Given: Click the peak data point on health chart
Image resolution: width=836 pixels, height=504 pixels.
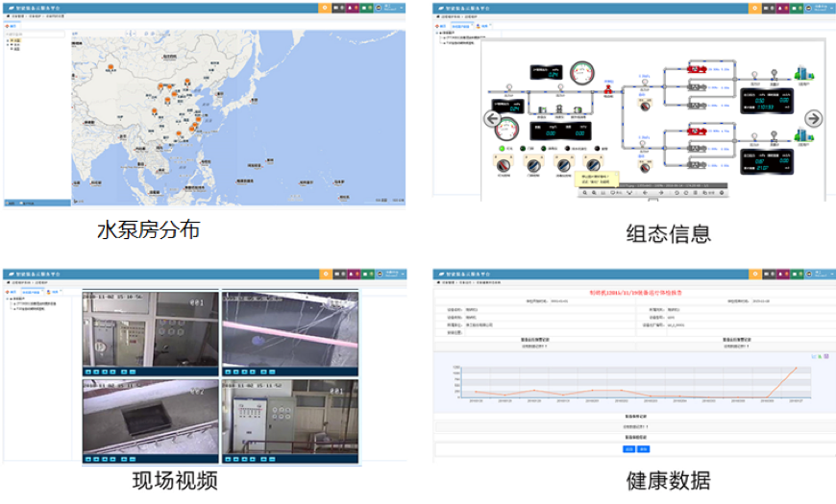Looking at the screenshot, I should click(796, 368).
